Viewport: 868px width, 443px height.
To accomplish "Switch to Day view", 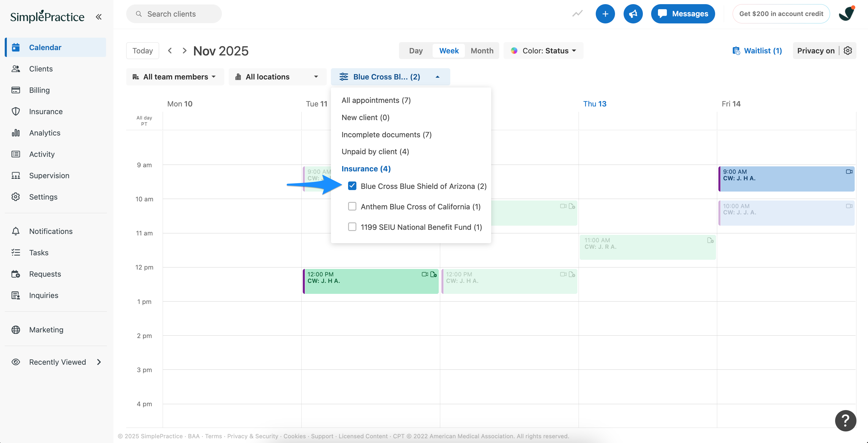I will 416,51.
